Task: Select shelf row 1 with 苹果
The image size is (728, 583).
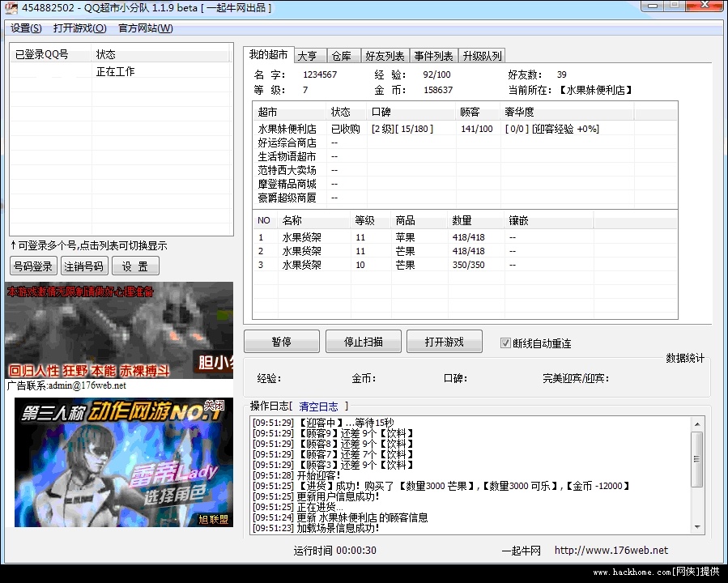Action: click(464, 237)
